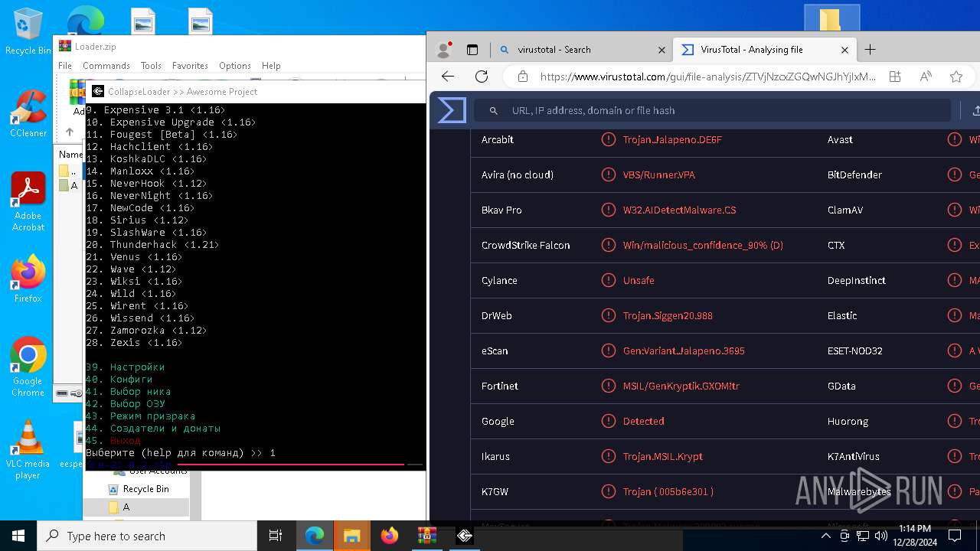The width and height of the screenshot is (980, 551).
Task: Enable Read aloud in Edge
Action: coord(926,77)
